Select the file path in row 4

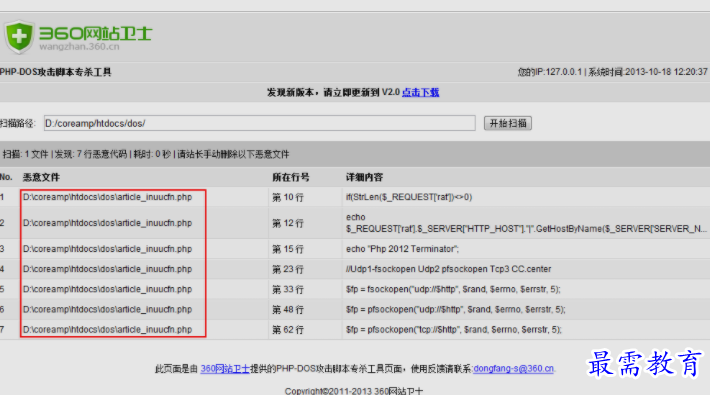pyautogui.click(x=108, y=269)
